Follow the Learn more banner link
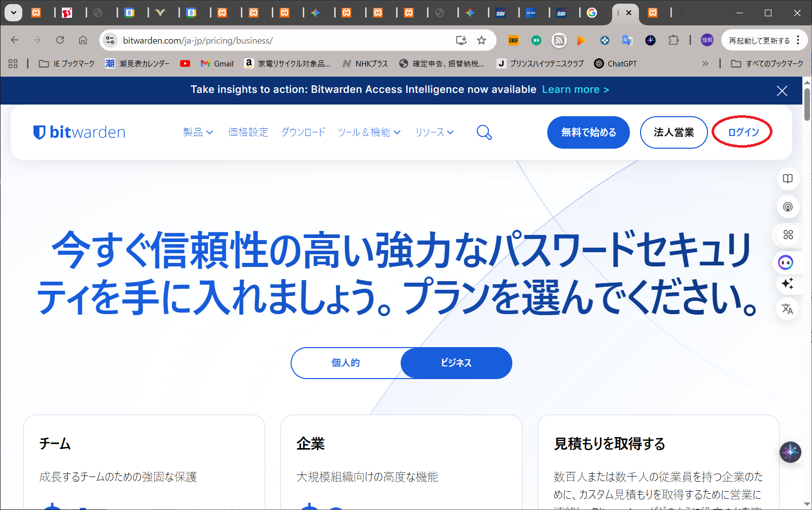This screenshot has height=510, width=812. [x=575, y=90]
